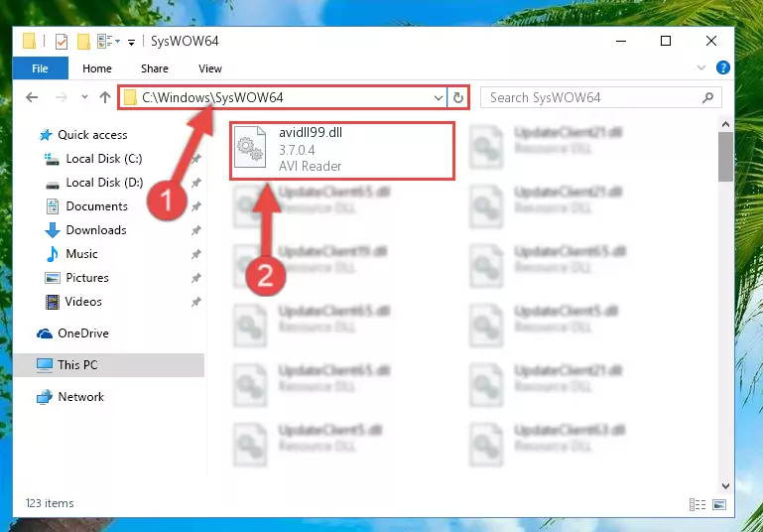The image size is (763, 532).
Task: Select the avidll99.dll file
Action: pyautogui.click(x=342, y=151)
